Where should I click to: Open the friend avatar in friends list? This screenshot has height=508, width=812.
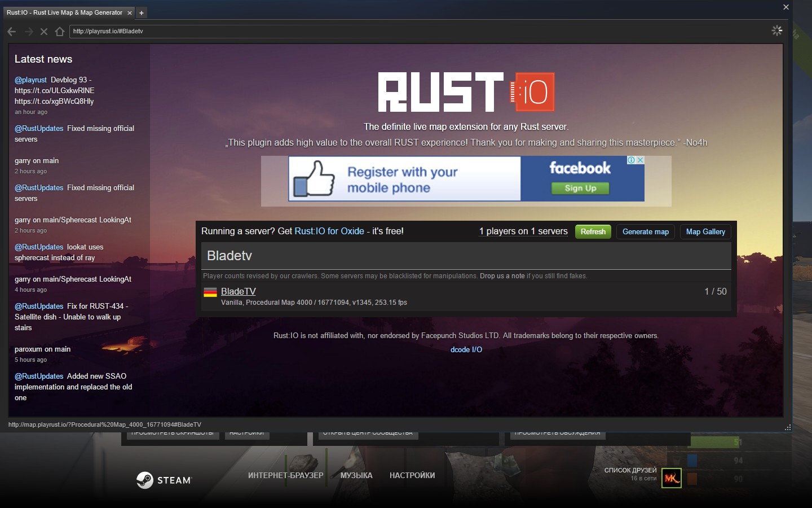pos(672,478)
